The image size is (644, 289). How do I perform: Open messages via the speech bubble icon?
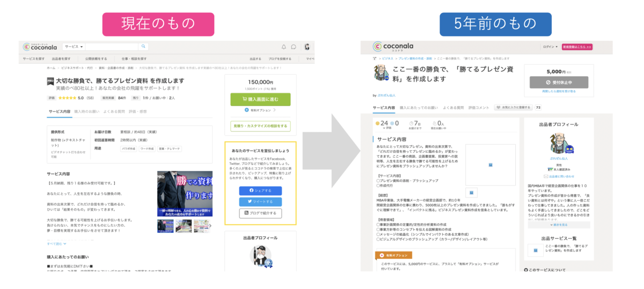click(x=294, y=47)
